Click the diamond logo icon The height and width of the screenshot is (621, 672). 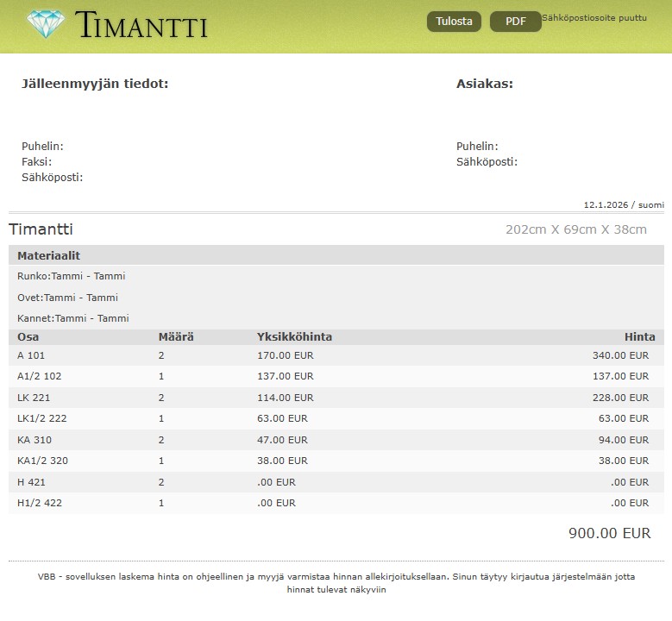pyautogui.click(x=46, y=24)
